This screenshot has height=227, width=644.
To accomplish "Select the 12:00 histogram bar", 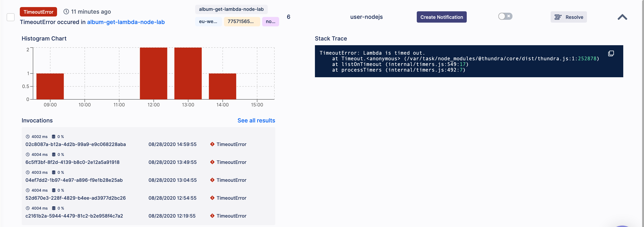I will point(153,73).
